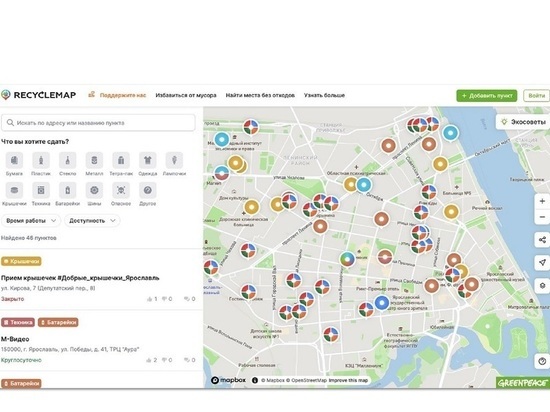
Task: Click the Добавить пункт button
Action: pos(487,95)
